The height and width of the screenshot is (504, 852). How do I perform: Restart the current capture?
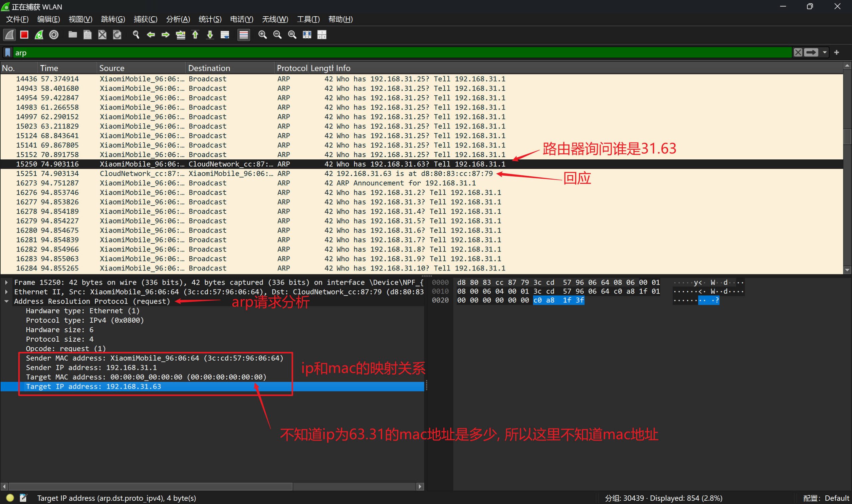pyautogui.click(x=39, y=35)
